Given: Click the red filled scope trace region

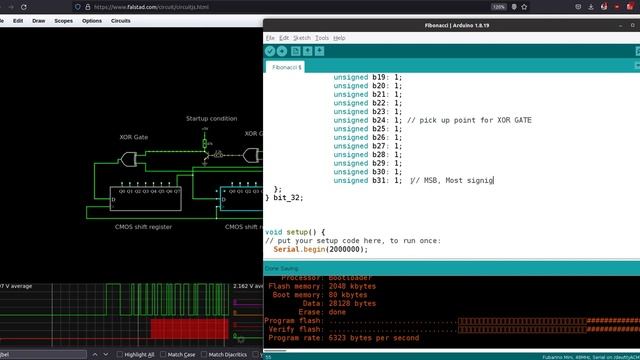Looking at the screenshot, I should (x=189, y=329).
